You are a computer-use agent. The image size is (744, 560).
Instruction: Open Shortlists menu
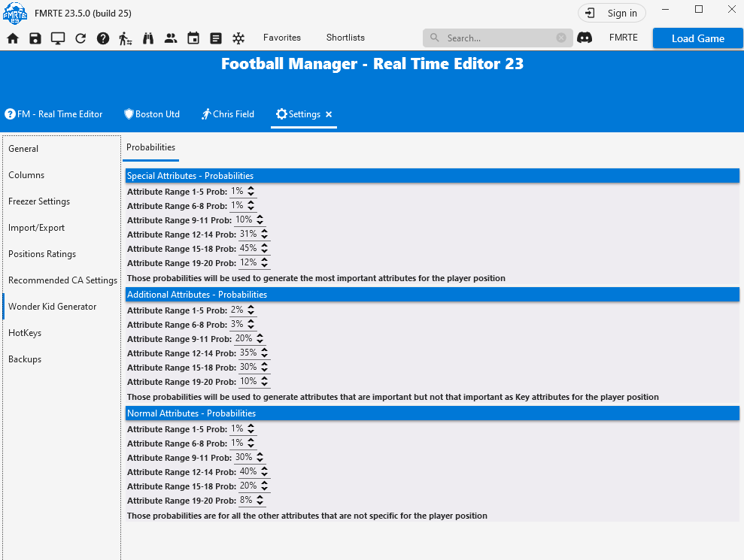coord(345,38)
